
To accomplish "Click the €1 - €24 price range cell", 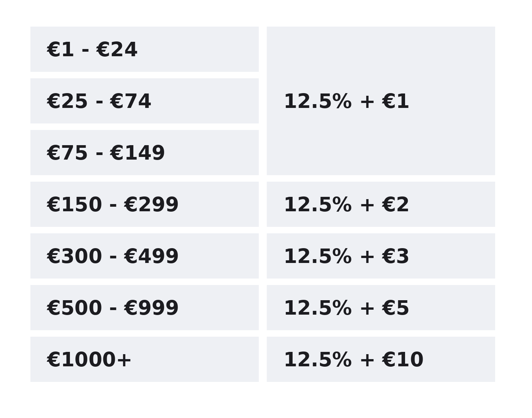I will tap(144, 49).
